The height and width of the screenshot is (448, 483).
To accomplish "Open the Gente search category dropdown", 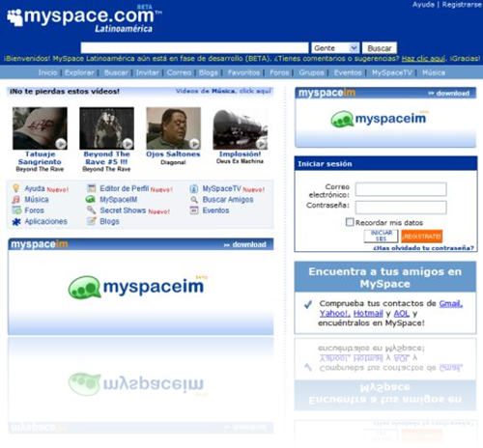I will (335, 48).
